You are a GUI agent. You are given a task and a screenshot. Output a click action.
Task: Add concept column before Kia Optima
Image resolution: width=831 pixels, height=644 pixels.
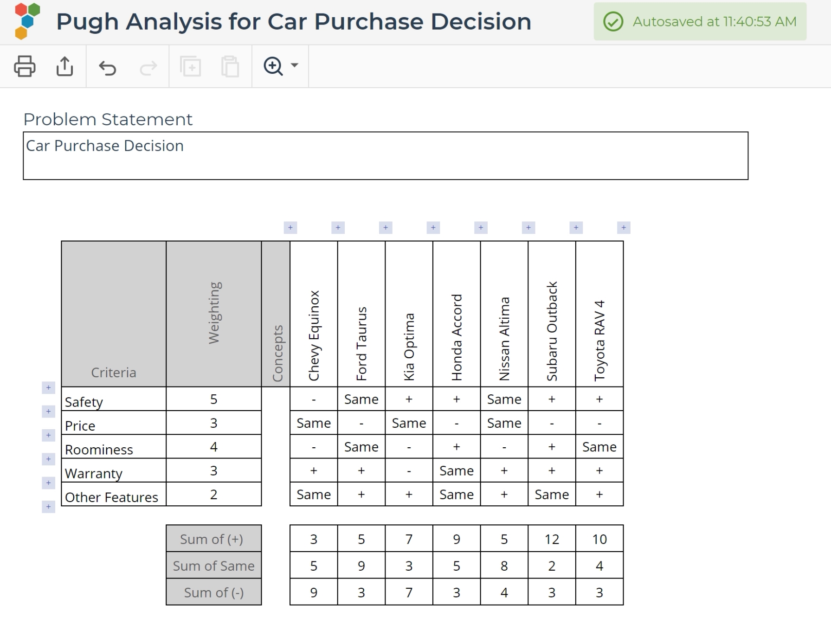pos(386,227)
